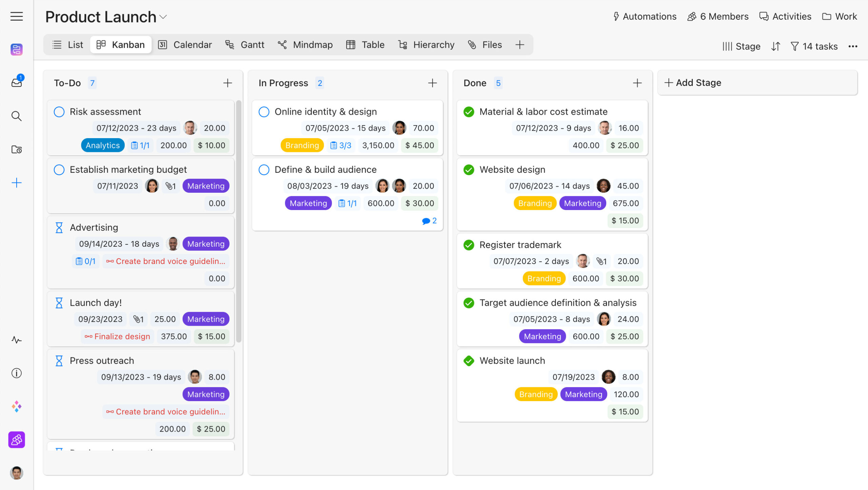Click the sort arrows icon next to Stage
Image resolution: width=868 pixels, height=490 pixels.
pos(776,46)
